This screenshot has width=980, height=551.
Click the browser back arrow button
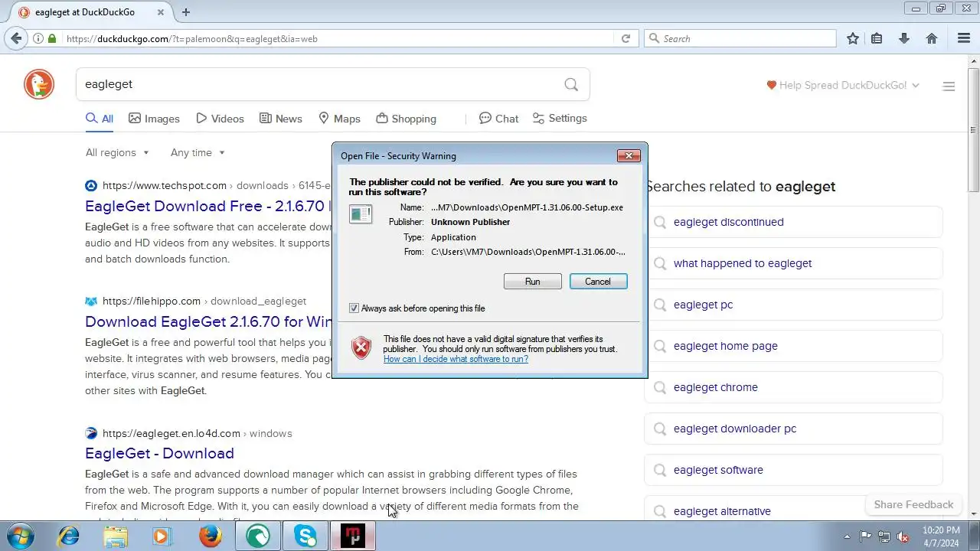[16, 38]
